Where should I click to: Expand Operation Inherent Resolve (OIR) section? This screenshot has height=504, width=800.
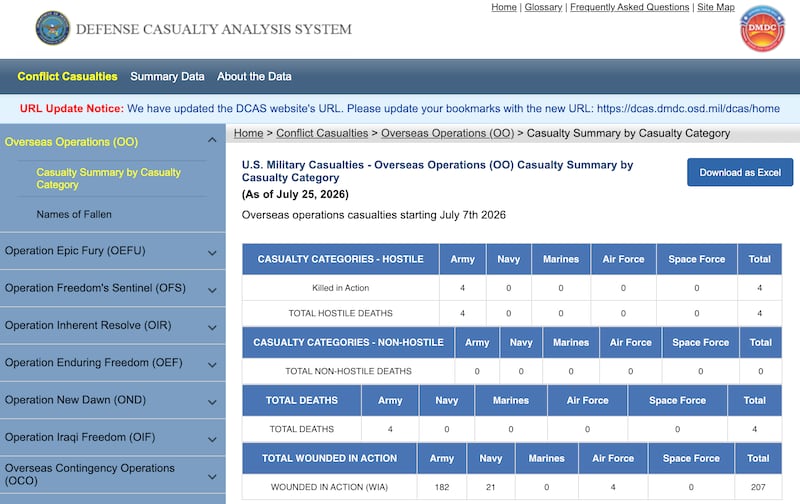(113, 325)
